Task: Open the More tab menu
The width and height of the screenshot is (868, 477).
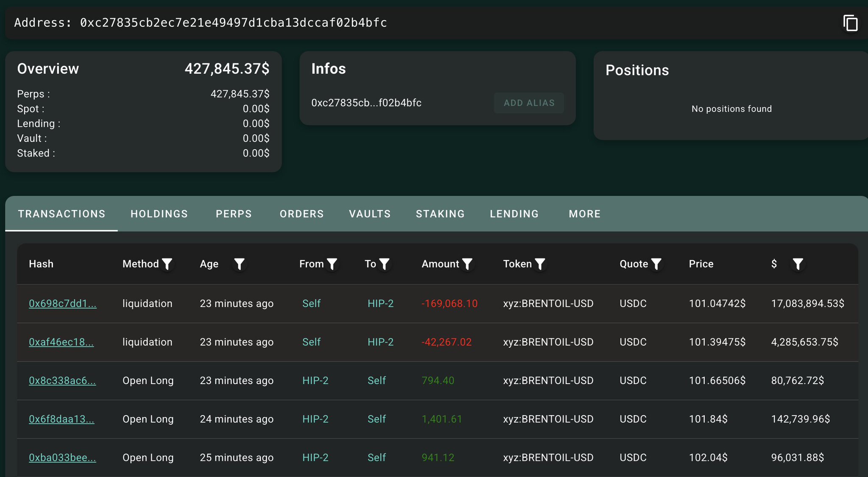Action: pyautogui.click(x=584, y=214)
